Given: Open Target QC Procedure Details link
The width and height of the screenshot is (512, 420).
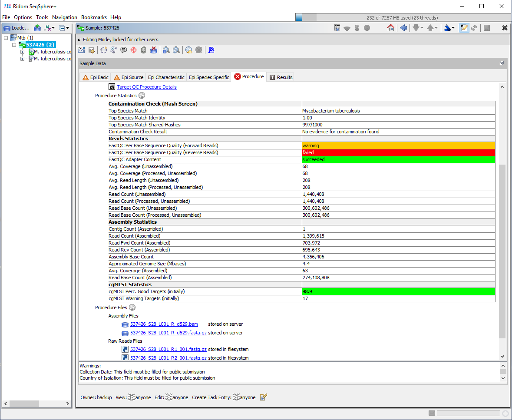Looking at the screenshot, I should [x=146, y=87].
